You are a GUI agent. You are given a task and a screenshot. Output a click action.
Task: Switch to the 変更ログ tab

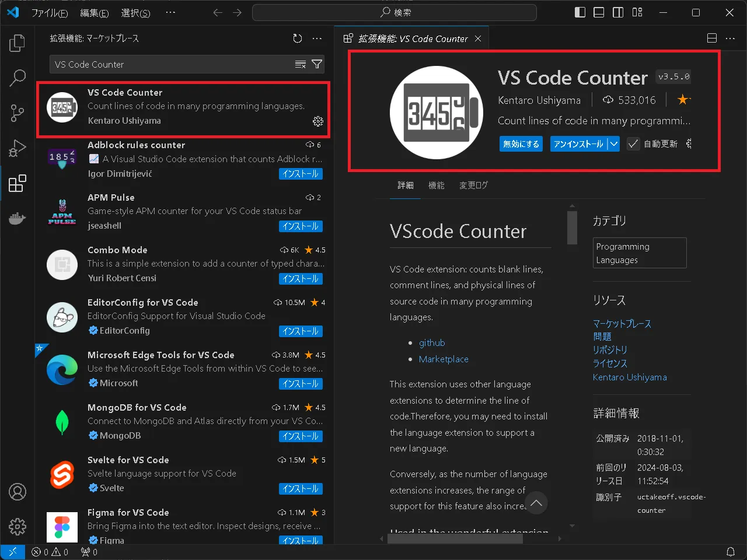pos(473,185)
